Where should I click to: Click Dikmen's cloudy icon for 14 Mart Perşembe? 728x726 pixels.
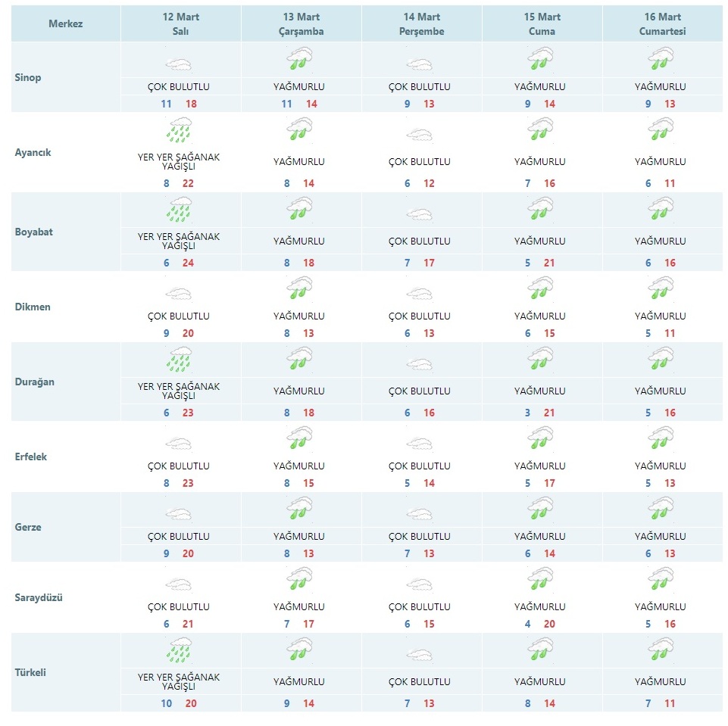[419, 294]
